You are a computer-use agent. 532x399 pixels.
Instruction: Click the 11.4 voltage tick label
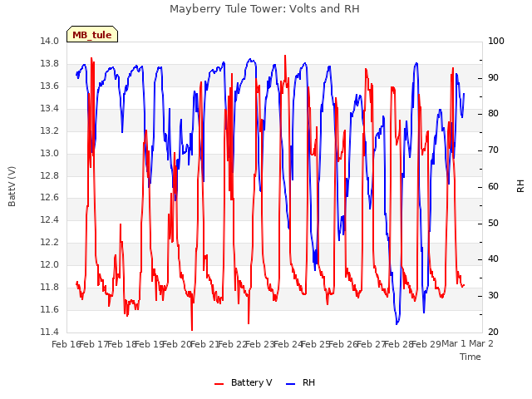[x=49, y=332]
